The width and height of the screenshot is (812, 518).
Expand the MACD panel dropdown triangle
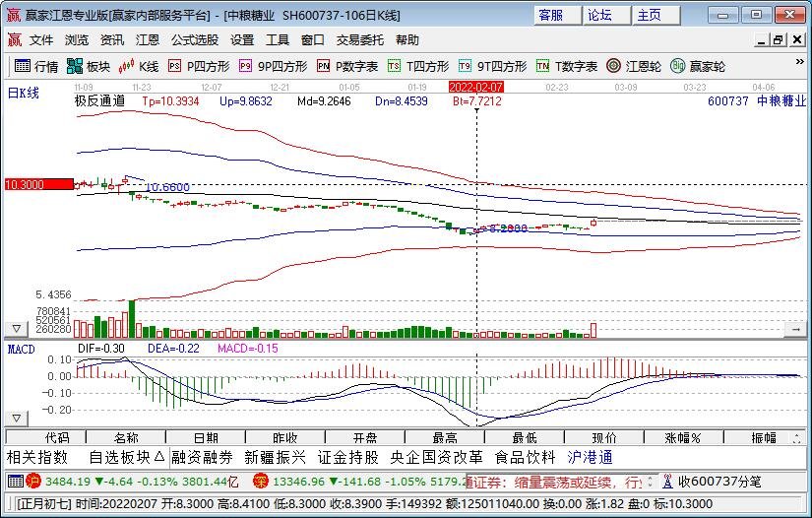[x=16, y=418]
